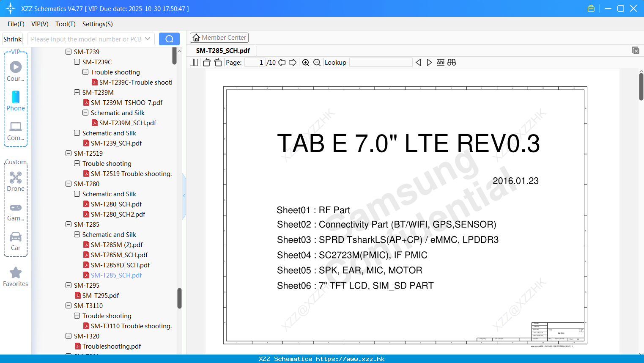644x363 pixels.
Task: Click the search magnifier button
Action: 169,39
